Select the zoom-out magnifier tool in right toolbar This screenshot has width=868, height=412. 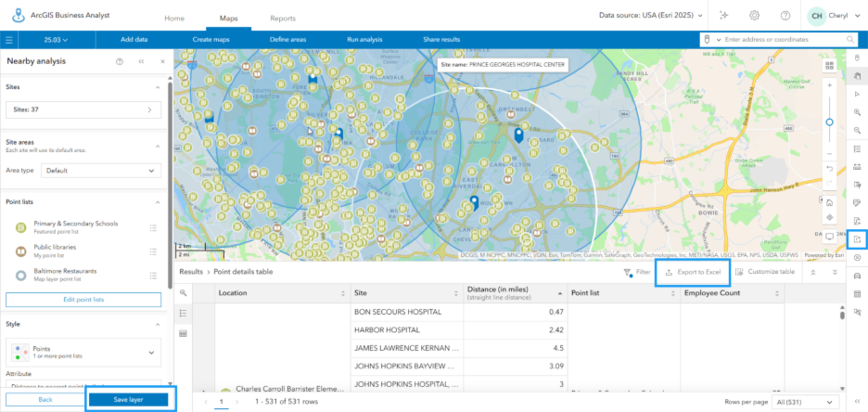(858, 131)
